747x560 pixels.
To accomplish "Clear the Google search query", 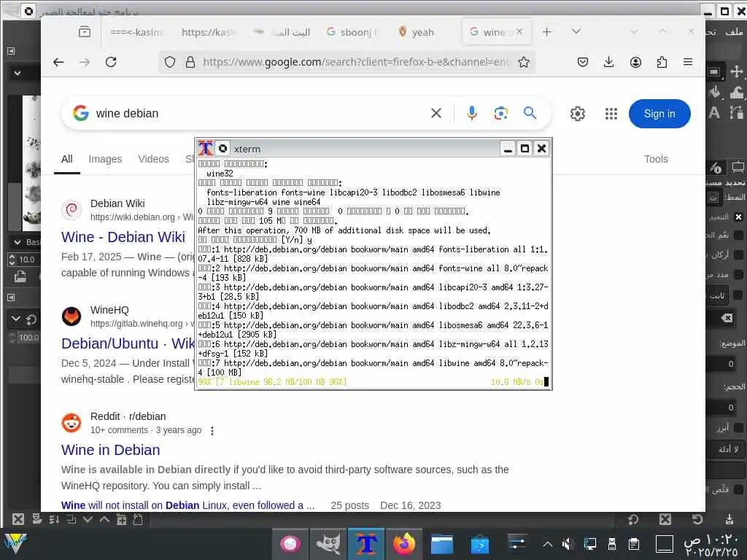I will coord(436,113).
